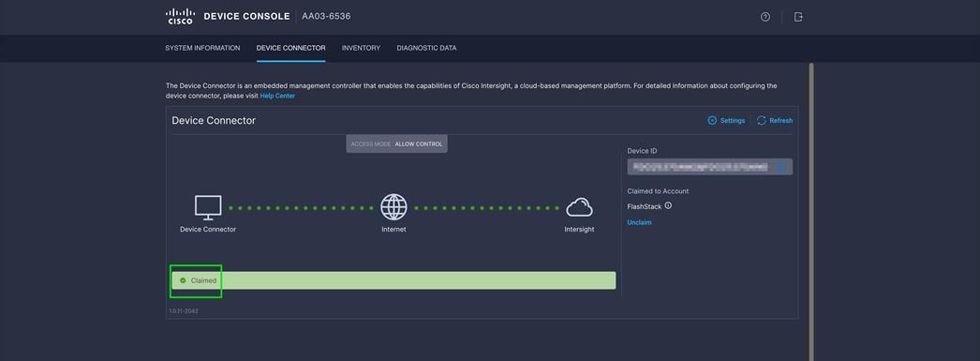Click the Internet globe icon
Viewport: 980px width, 361px height.
393,207
